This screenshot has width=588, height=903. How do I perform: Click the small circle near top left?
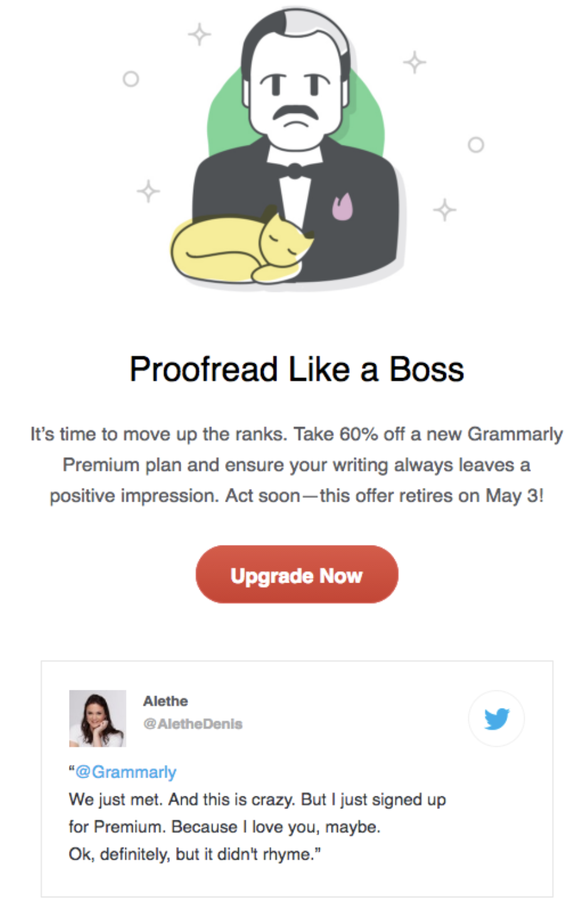130,79
